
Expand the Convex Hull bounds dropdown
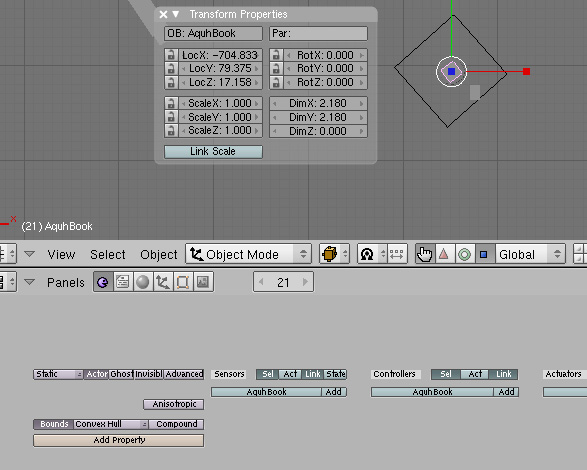point(111,424)
